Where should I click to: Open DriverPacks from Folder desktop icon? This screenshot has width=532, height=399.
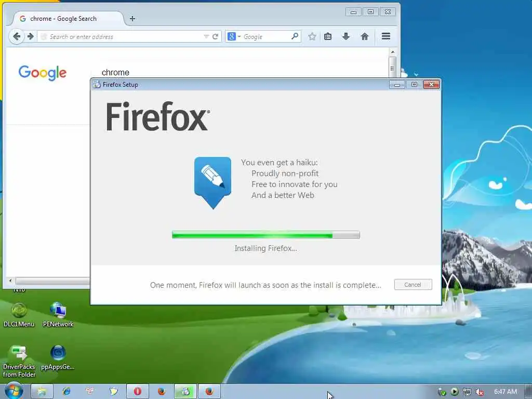click(19, 362)
